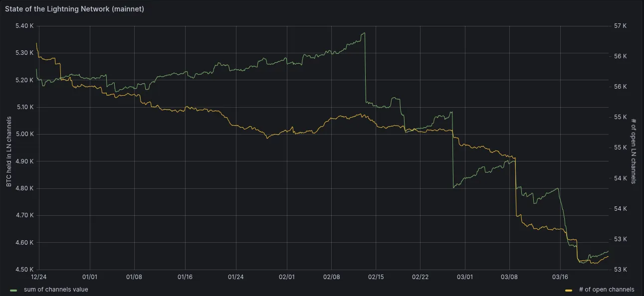Click the 02/01 date tick label

coord(287,277)
